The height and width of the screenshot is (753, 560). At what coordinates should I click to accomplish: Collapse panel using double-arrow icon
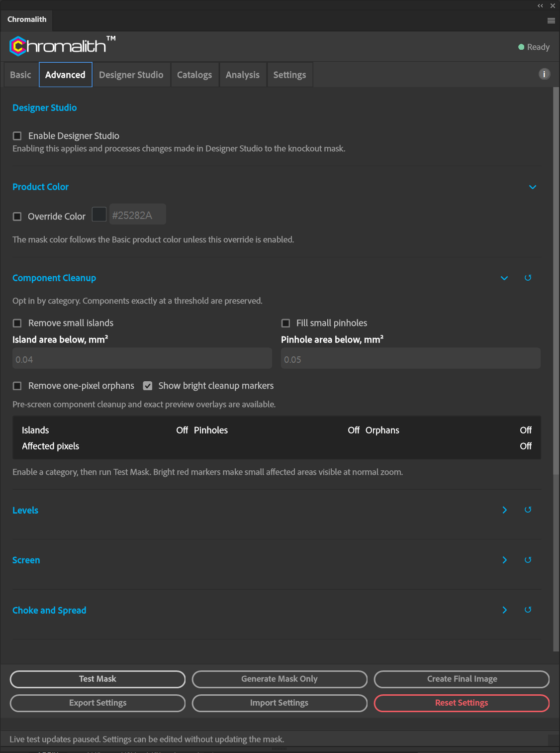click(x=540, y=6)
